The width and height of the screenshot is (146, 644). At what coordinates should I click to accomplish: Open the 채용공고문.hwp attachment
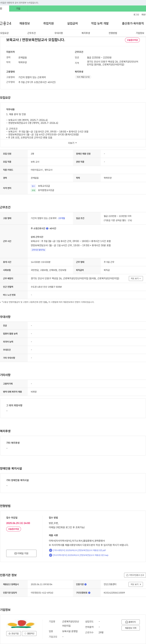(80, 555)
